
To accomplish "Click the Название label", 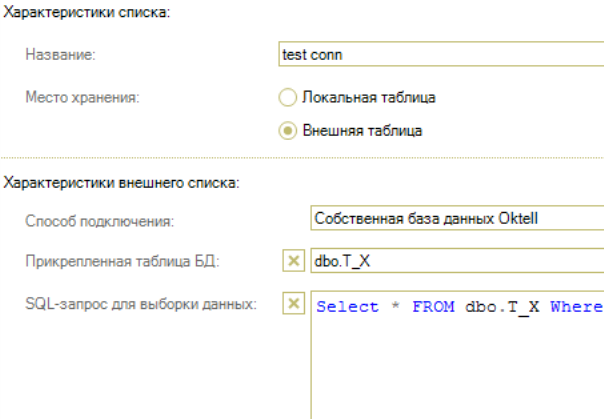I will point(59,56).
